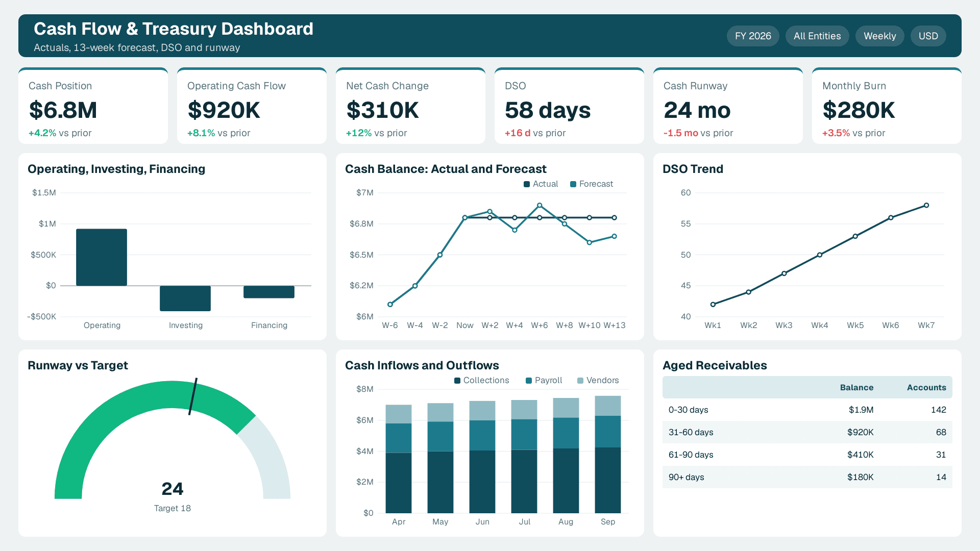Viewport: 980px width, 551px height.
Task: Open the FY 2026 filter pill
Action: [x=753, y=36]
